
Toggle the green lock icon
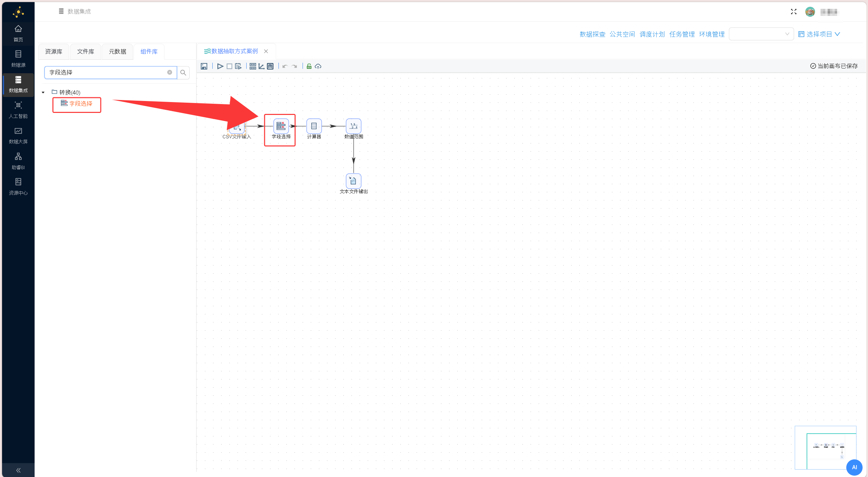click(309, 66)
